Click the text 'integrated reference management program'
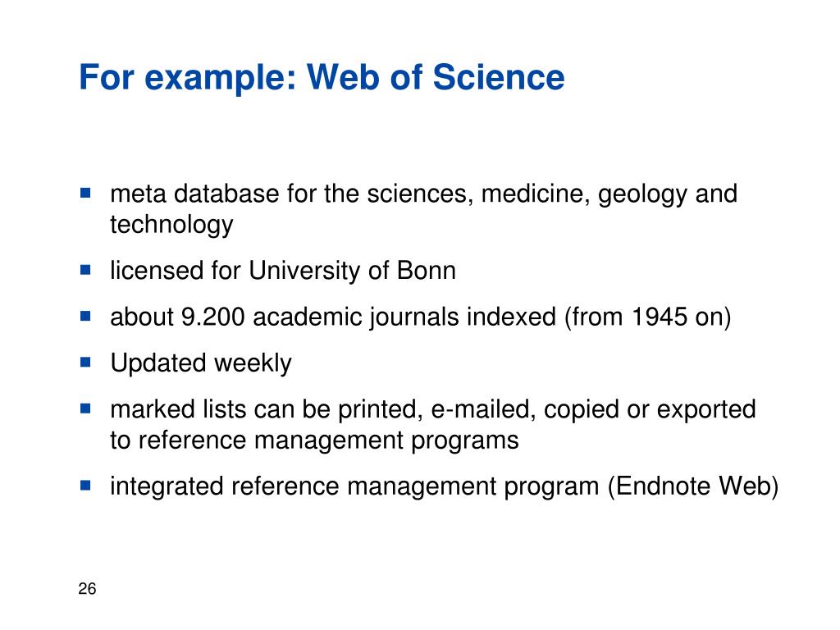The height and width of the screenshot is (630, 840). pos(354,487)
